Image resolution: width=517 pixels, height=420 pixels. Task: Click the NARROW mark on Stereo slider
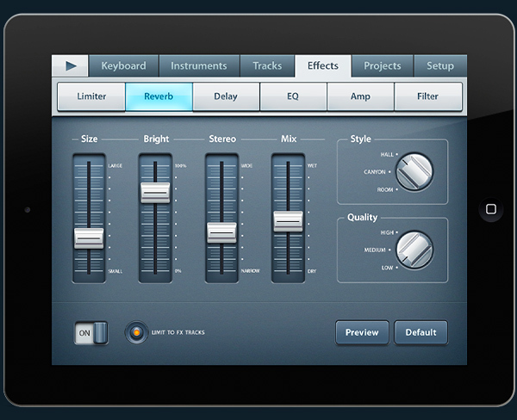coord(250,271)
